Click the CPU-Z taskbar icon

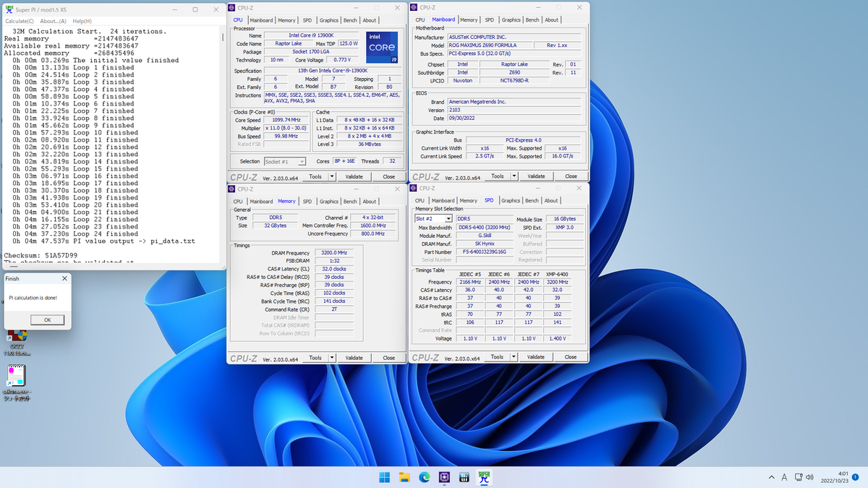coord(443,477)
